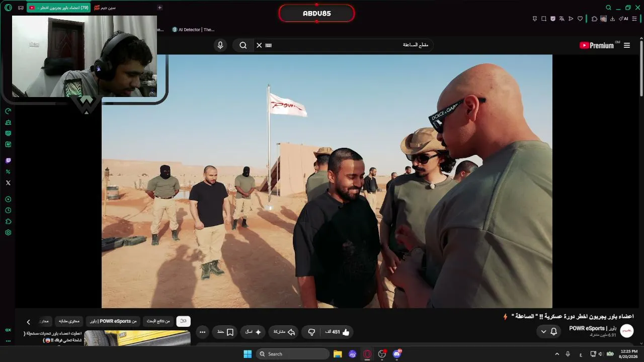Dislike the video with thumbs down
Image resolution: width=644 pixels, height=362 pixels.
[x=311, y=332]
